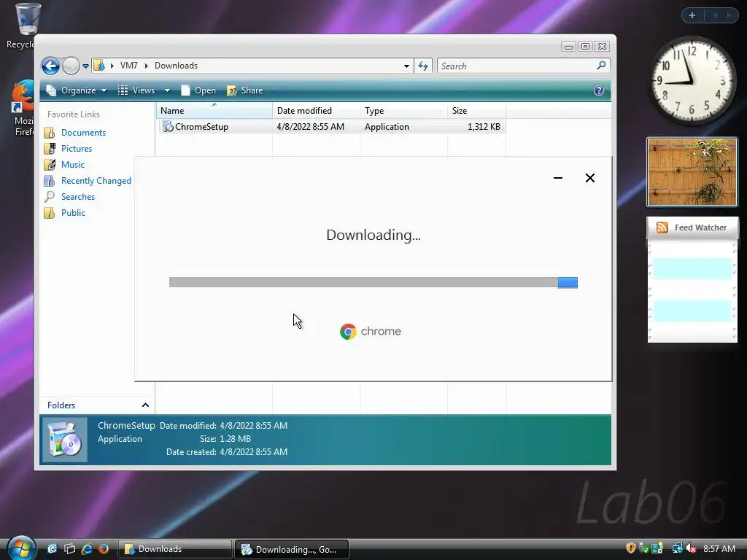Click the Open toolbar button
This screenshot has width=747, height=560.
pos(198,90)
